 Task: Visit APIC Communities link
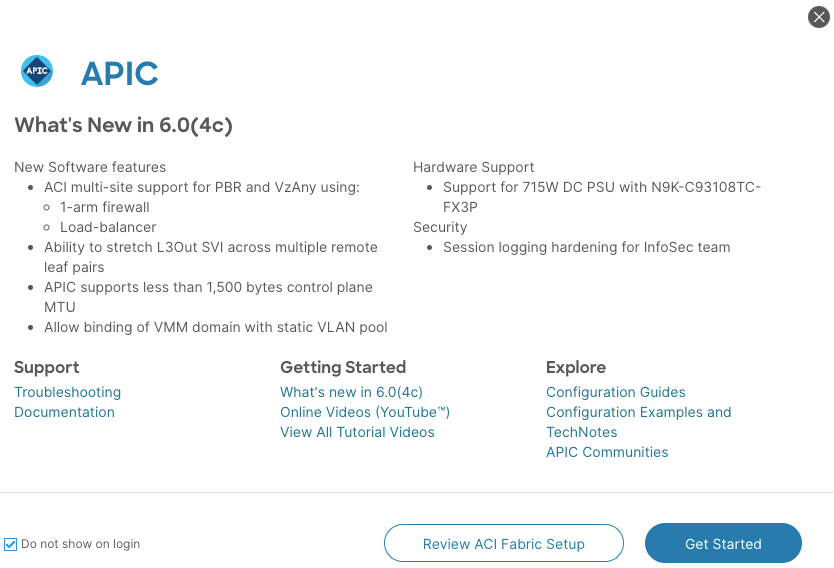[607, 452]
